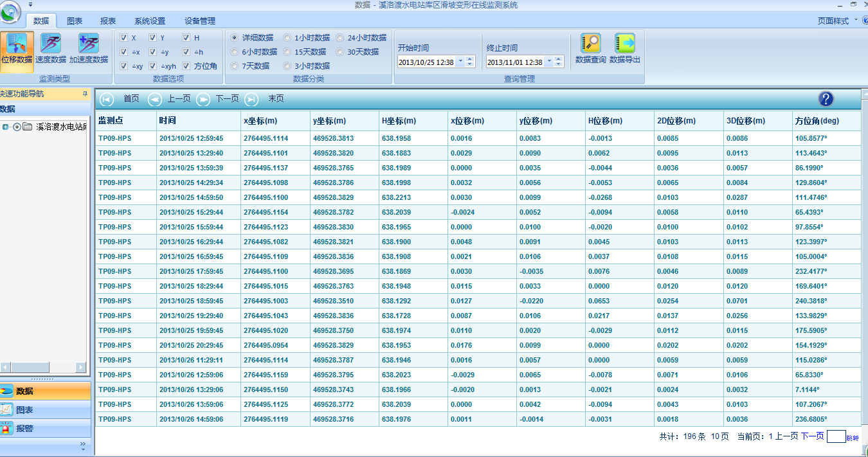The width and height of the screenshot is (868, 457).
Task: Toggle the △xyh data option checkbox
Action: click(153, 66)
